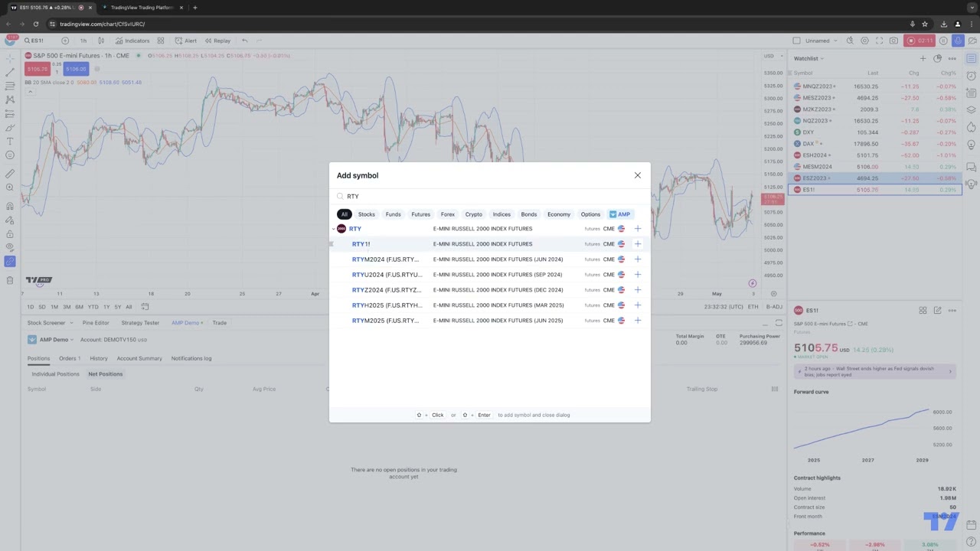The image size is (980, 551).
Task: Open the Trade button in panel
Action: tap(220, 323)
